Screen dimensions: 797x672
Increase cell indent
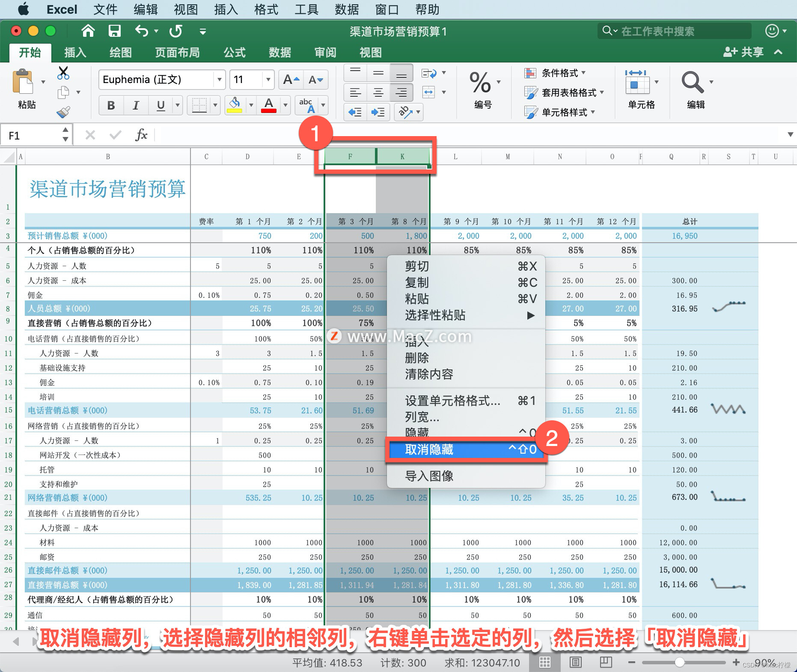[378, 112]
